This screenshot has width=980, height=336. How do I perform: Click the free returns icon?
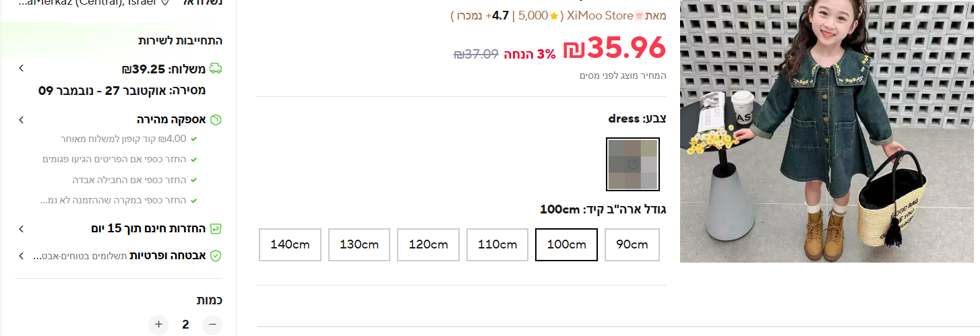pyautogui.click(x=216, y=229)
